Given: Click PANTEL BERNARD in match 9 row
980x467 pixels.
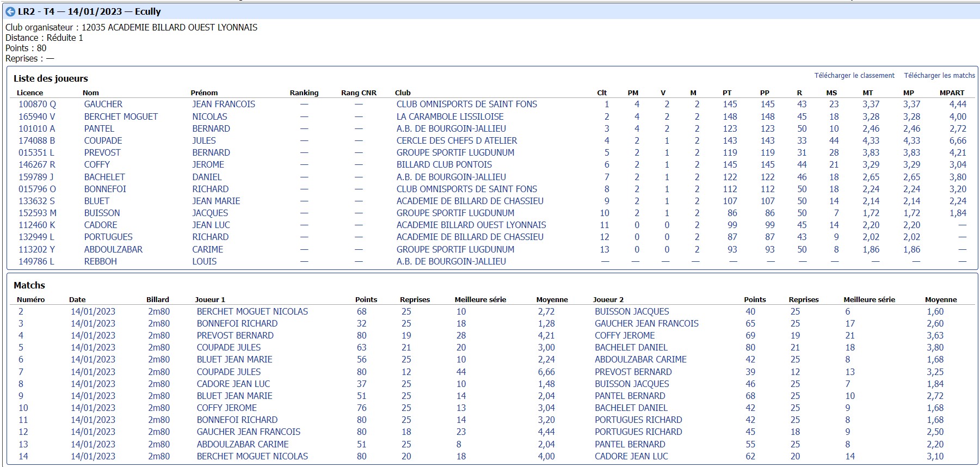Looking at the screenshot, I should (630, 396).
